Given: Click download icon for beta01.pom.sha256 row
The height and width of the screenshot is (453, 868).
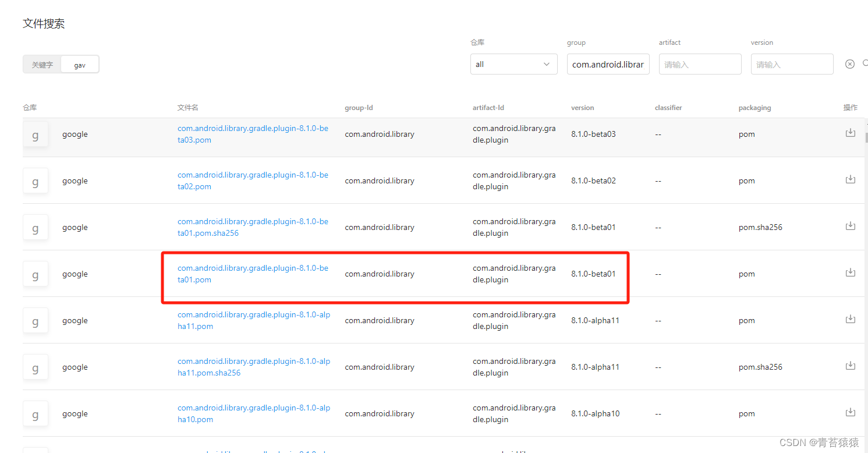Looking at the screenshot, I should click(x=851, y=226).
